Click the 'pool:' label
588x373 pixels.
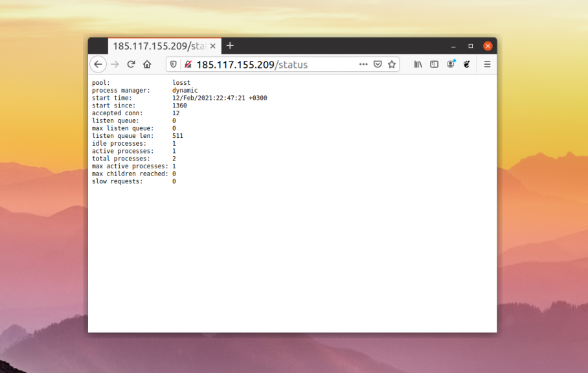pyautogui.click(x=101, y=82)
